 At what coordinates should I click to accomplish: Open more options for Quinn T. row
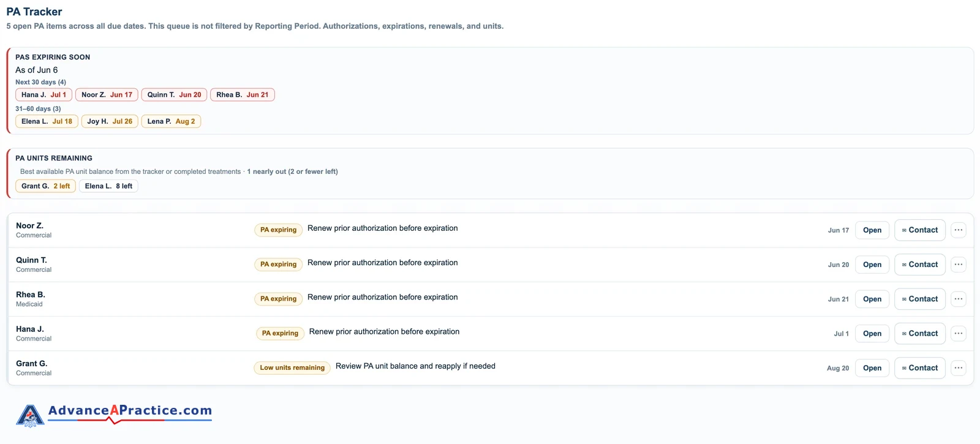tap(959, 265)
